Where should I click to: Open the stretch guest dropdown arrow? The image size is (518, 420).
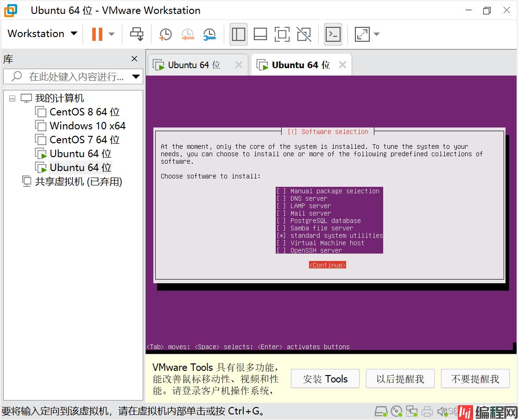pos(376,34)
